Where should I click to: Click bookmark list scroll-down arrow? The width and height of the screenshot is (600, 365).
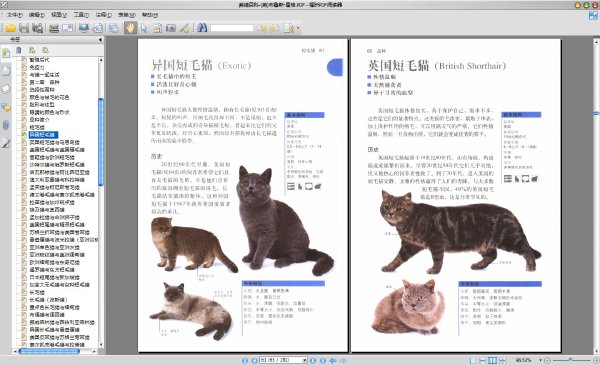(101, 345)
